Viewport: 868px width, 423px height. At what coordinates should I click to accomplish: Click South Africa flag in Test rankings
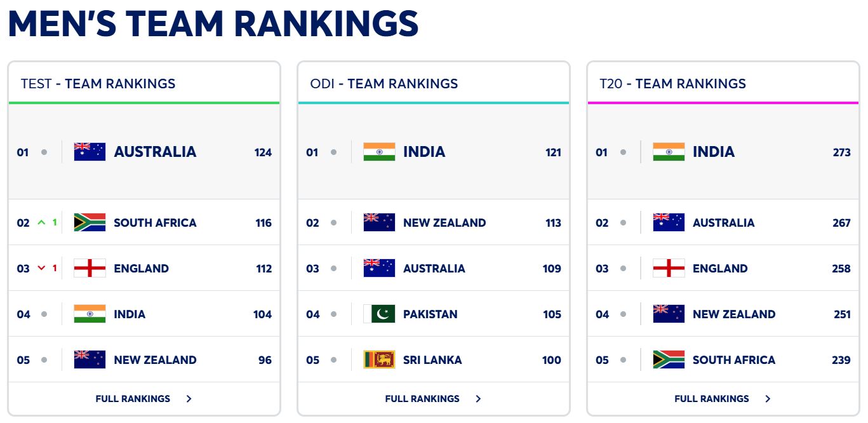[90, 222]
